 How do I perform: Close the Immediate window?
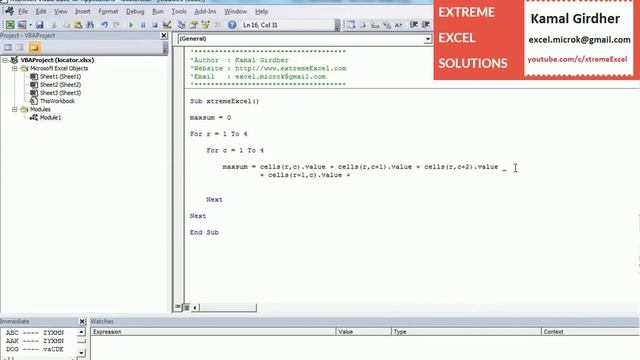[x=82, y=322]
